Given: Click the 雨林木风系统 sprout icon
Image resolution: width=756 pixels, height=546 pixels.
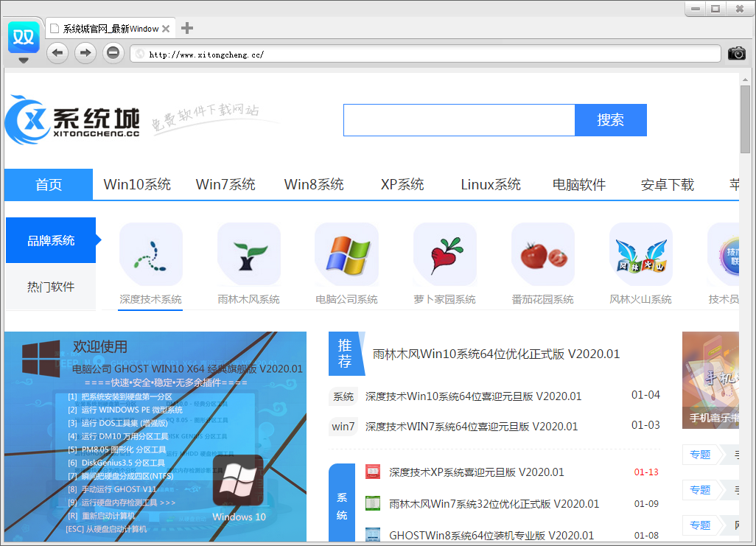Looking at the screenshot, I should (249, 254).
